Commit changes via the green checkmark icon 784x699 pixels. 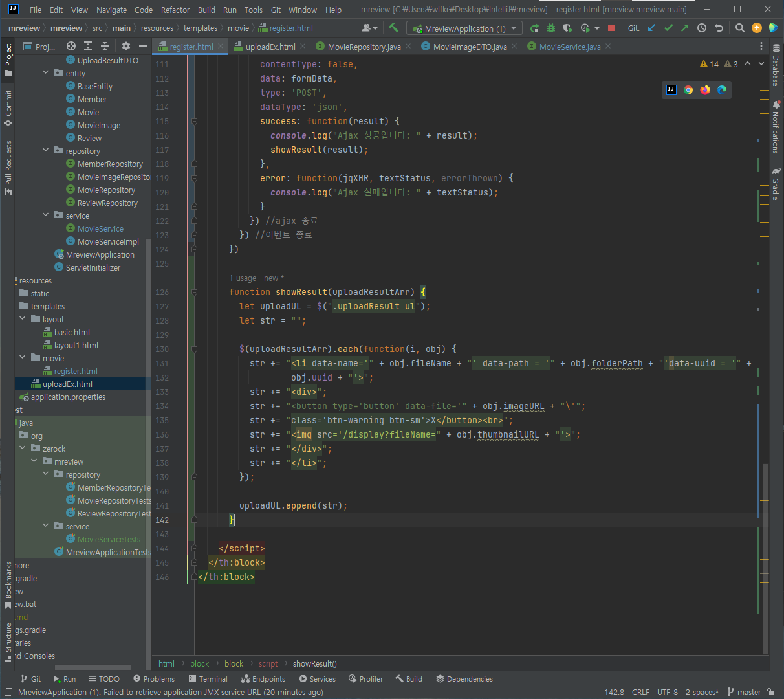(x=668, y=28)
